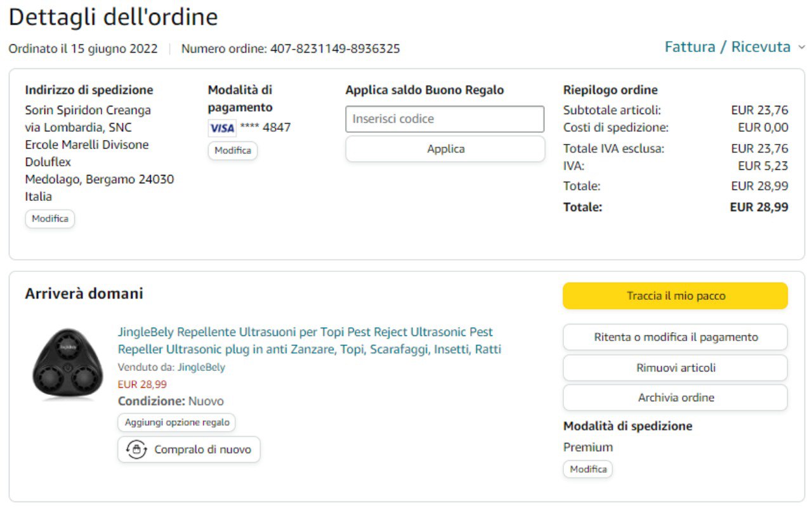Archive the order with Archivia ordine
The image size is (812, 509).
(x=675, y=397)
